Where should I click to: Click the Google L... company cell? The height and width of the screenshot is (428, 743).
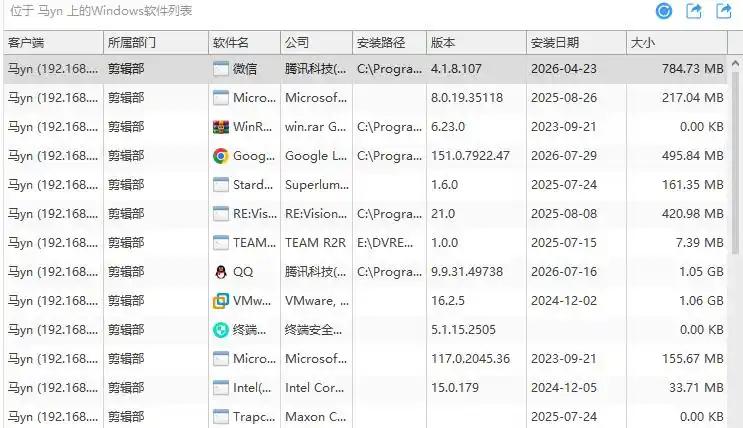316,156
